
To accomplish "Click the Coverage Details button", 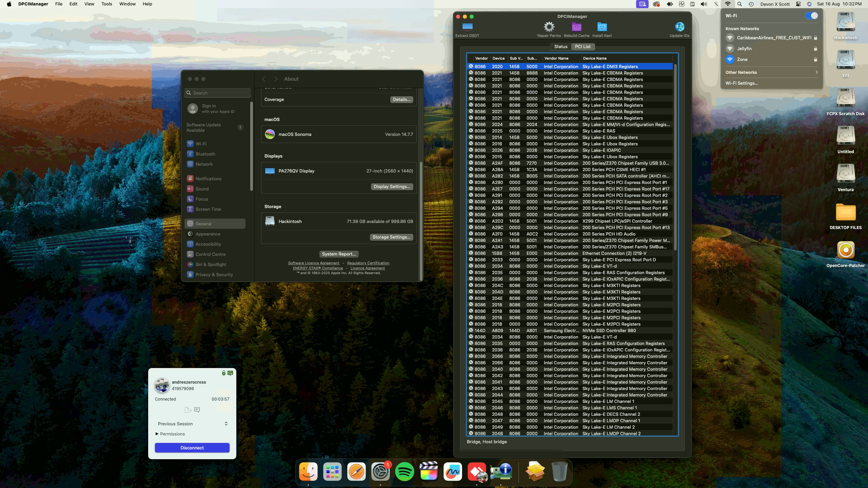I will coord(401,99).
